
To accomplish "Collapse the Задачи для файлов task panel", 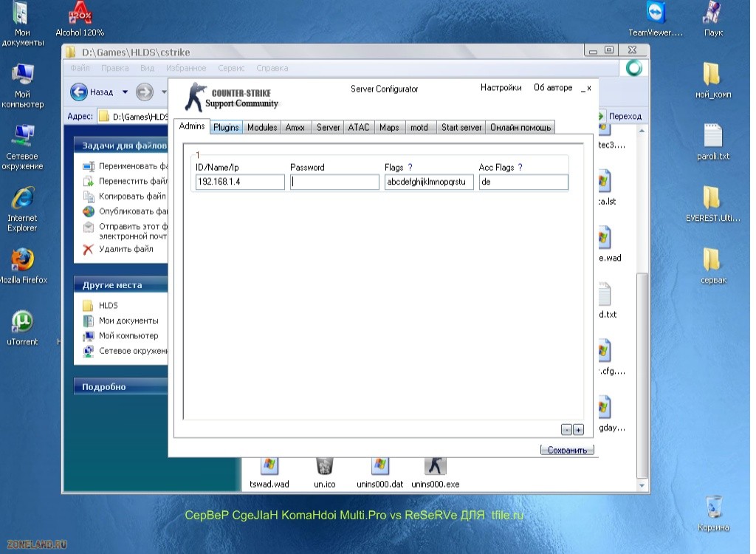I will tap(121, 146).
